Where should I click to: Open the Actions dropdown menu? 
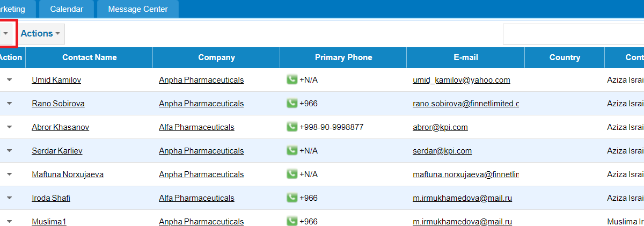coord(40,34)
